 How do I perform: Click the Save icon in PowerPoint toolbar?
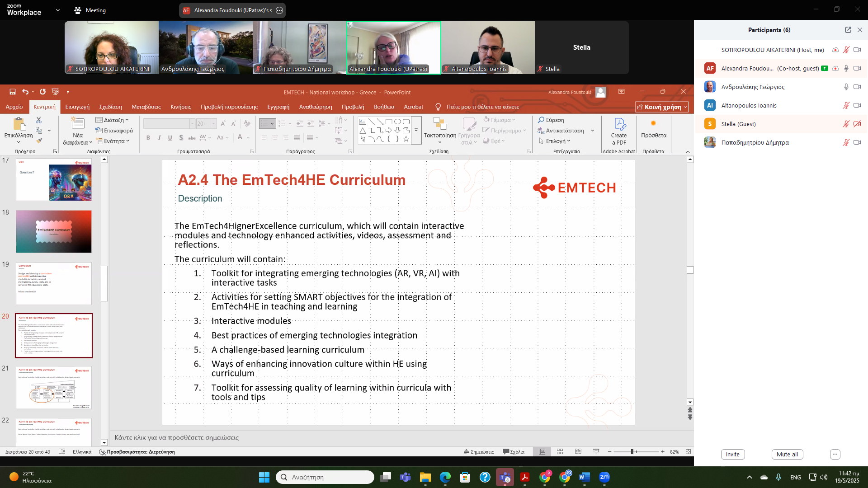(12, 92)
